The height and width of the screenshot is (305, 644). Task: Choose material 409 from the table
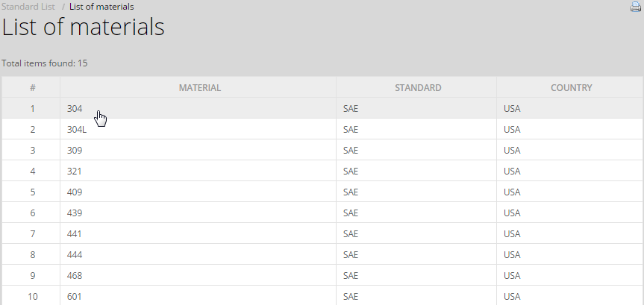[75, 192]
